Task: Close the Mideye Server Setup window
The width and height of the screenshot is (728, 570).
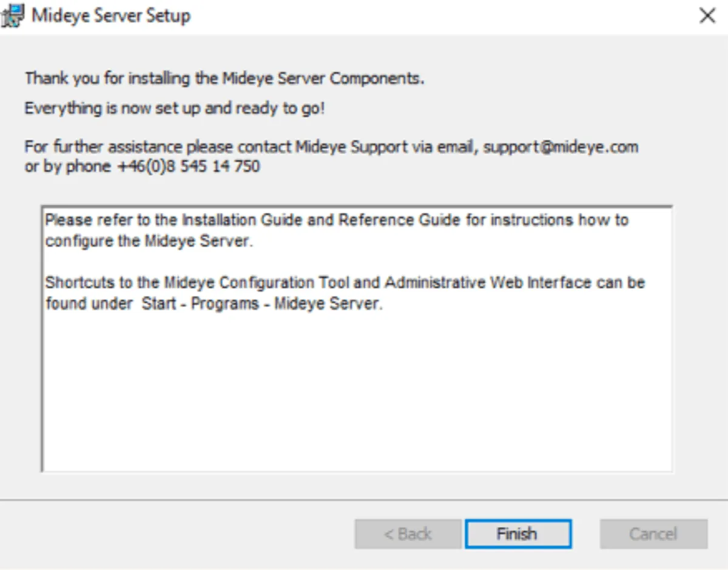Action: [707, 16]
